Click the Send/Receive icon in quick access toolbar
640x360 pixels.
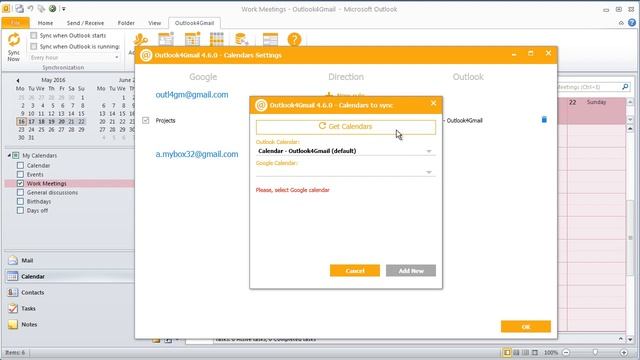pyautogui.click(x=20, y=9)
